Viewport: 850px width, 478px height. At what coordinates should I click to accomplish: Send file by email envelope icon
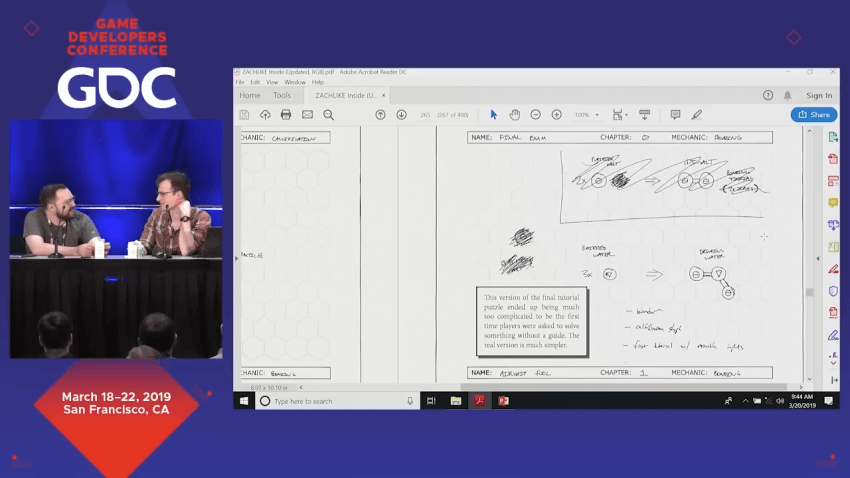(x=307, y=115)
